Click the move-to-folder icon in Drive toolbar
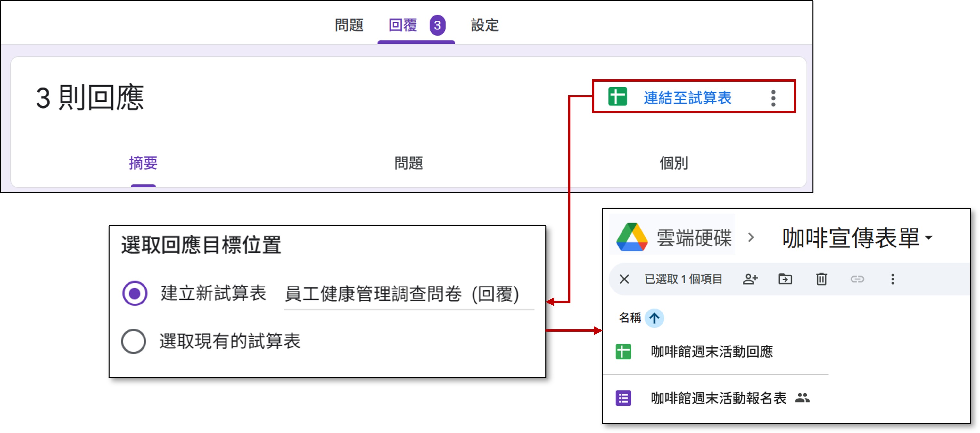Viewport: 980px width, 433px height. [x=785, y=279]
